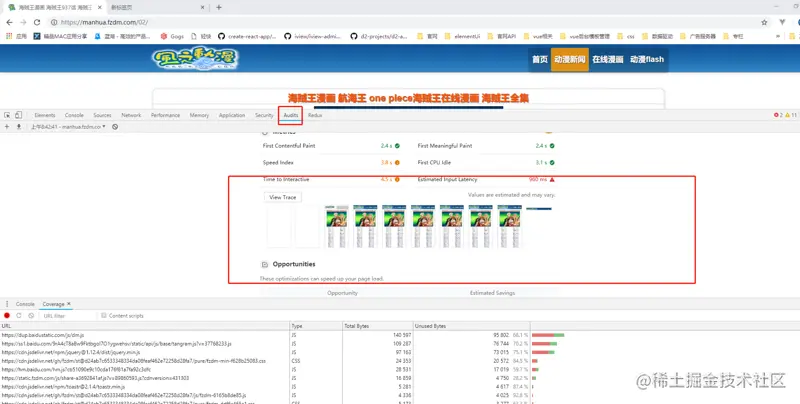Download the audit report icon

point(19,127)
